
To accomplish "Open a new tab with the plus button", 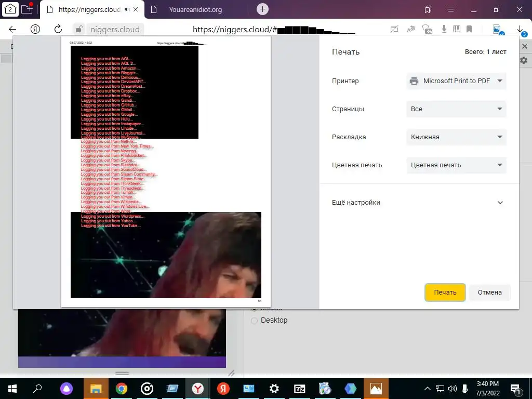I will pyautogui.click(x=262, y=9).
